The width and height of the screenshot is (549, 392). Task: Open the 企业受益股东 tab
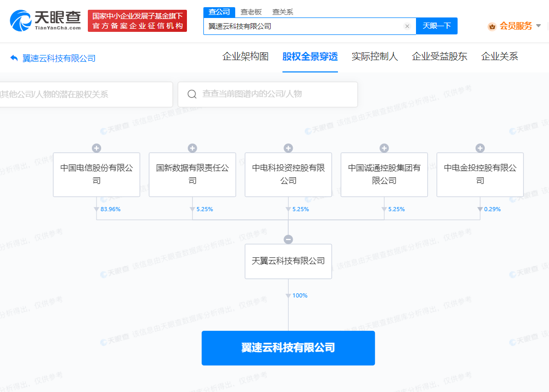[x=440, y=57]
